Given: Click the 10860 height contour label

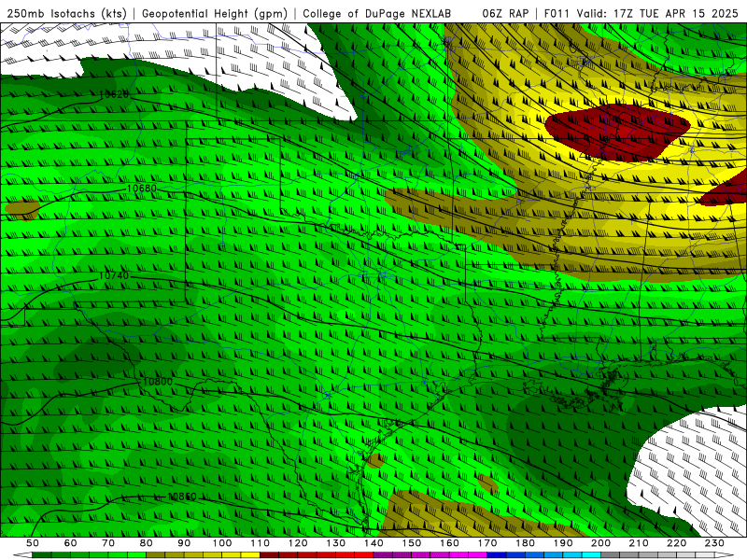Looking at the screenshot, I should pyautogui.click(x=181, y=497).
